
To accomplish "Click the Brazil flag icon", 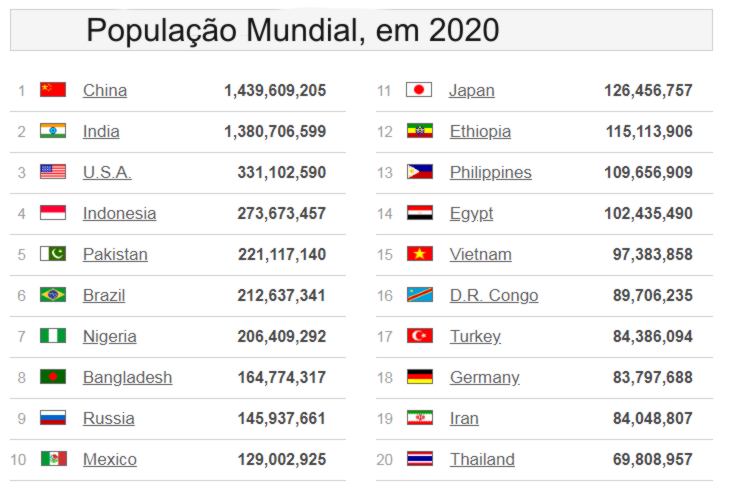I will 53,295.
